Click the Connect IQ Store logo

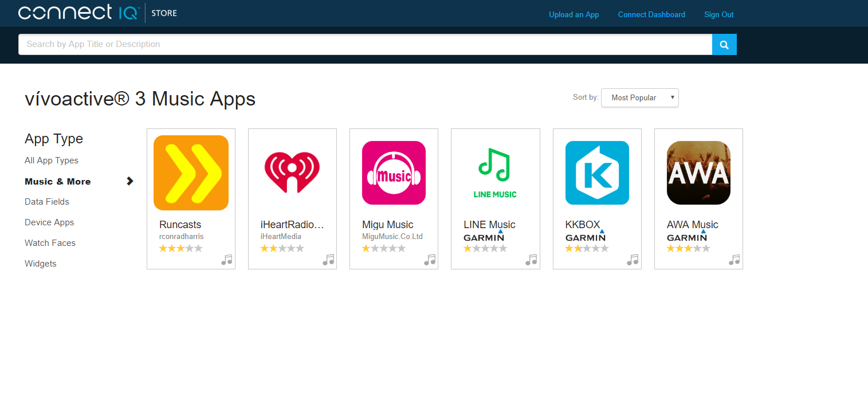click(x=97, y=13)
